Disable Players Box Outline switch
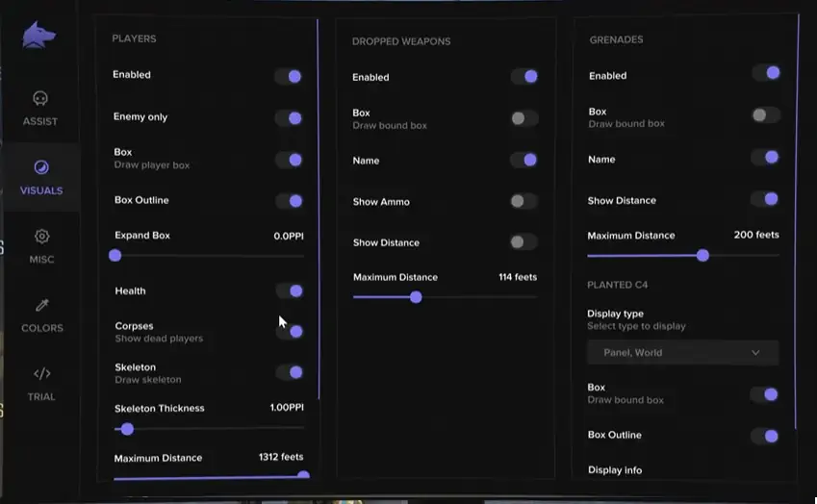 tap(291, 201)
